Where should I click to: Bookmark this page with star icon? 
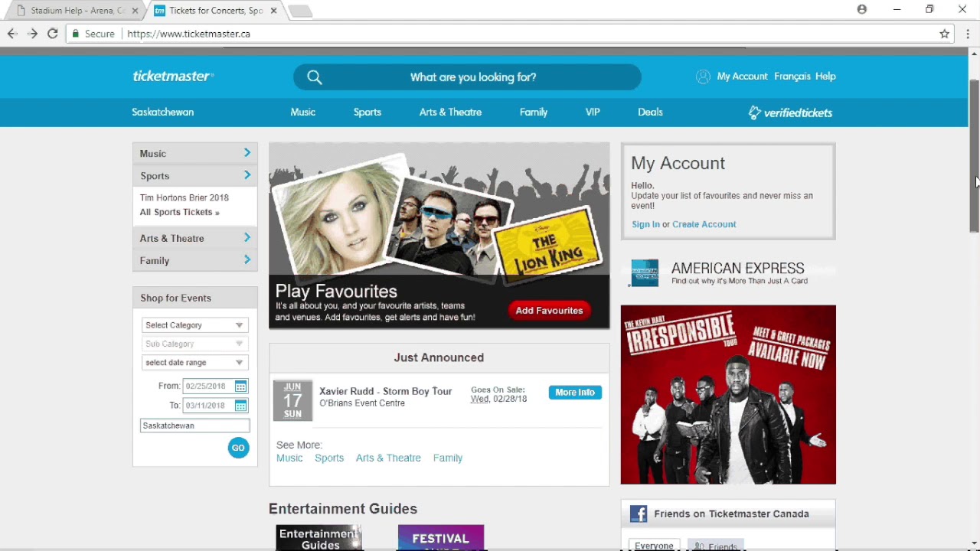coord(945,34)
